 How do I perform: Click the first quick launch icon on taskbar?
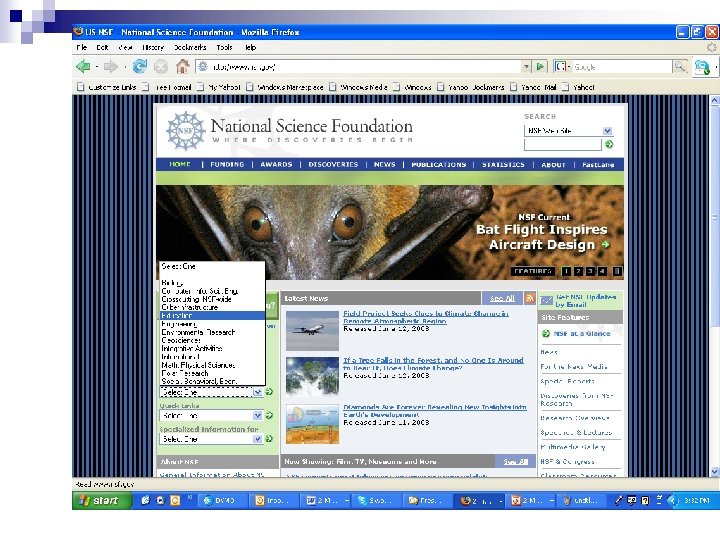(x=145, y=500)
